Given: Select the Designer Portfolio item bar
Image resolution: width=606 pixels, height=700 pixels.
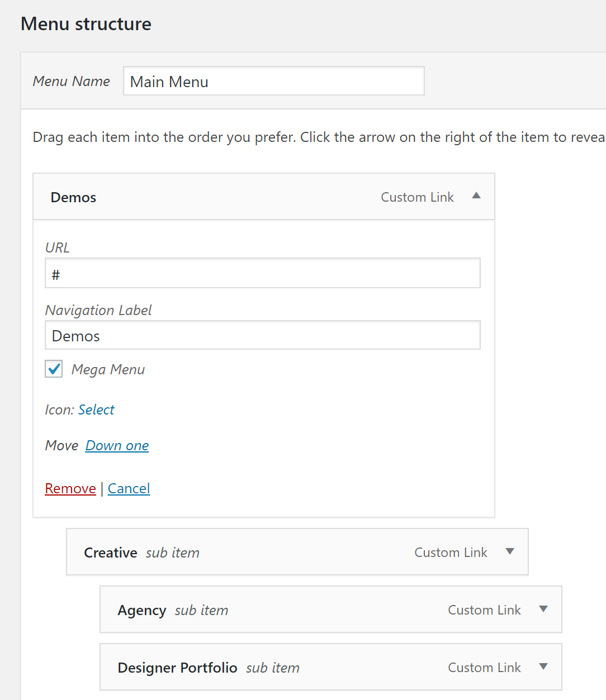Looking at the screenshot, I should [x=331, y=667].
